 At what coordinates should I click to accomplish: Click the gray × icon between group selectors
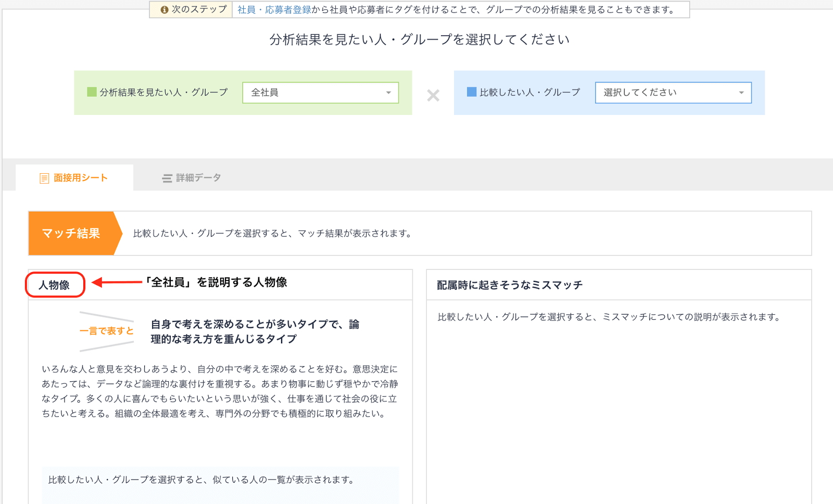433,95
